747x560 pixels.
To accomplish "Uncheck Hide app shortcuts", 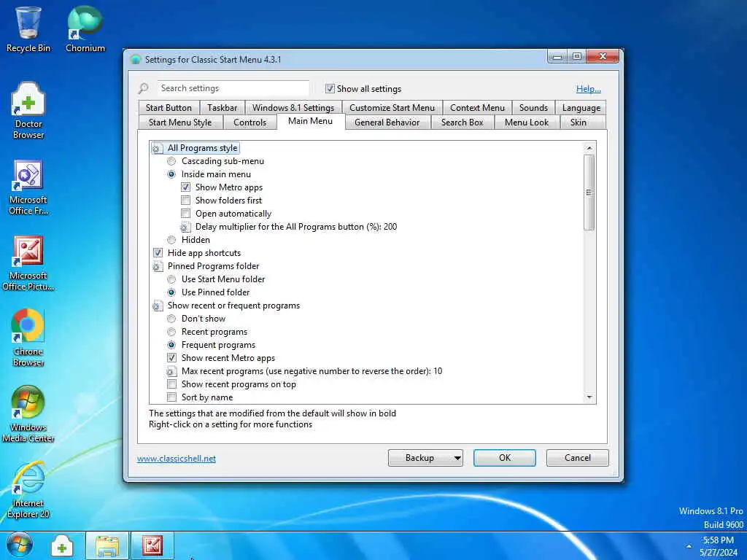I will [158, 253].
